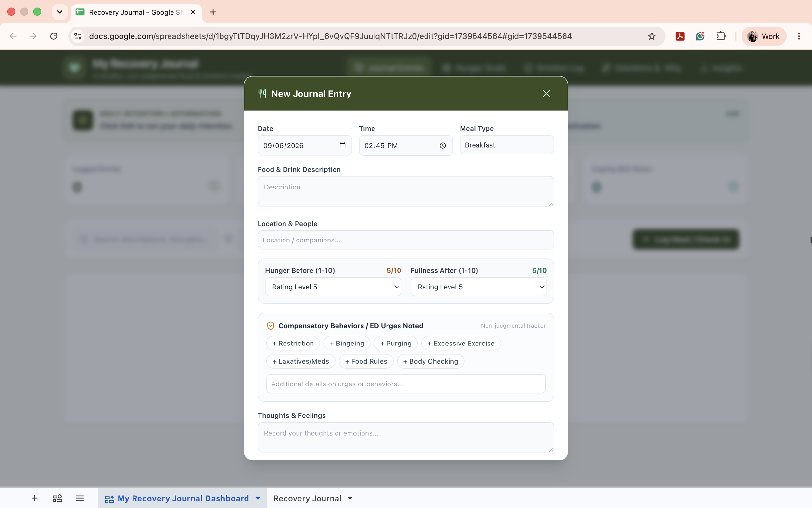Toggle the Bingeing behavior chip
Viewport: 812px width, 508px height.
(x=347, y=343)
